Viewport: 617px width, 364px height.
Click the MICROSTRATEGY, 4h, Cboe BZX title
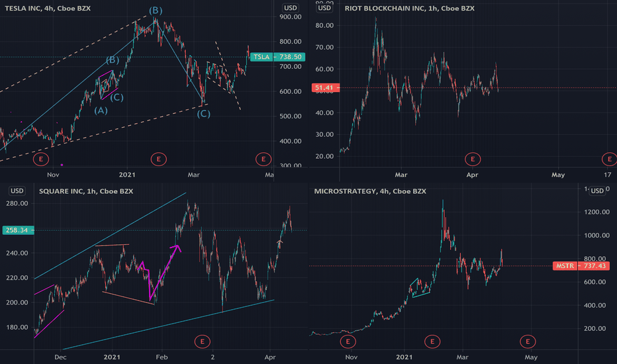pos(370,191)
